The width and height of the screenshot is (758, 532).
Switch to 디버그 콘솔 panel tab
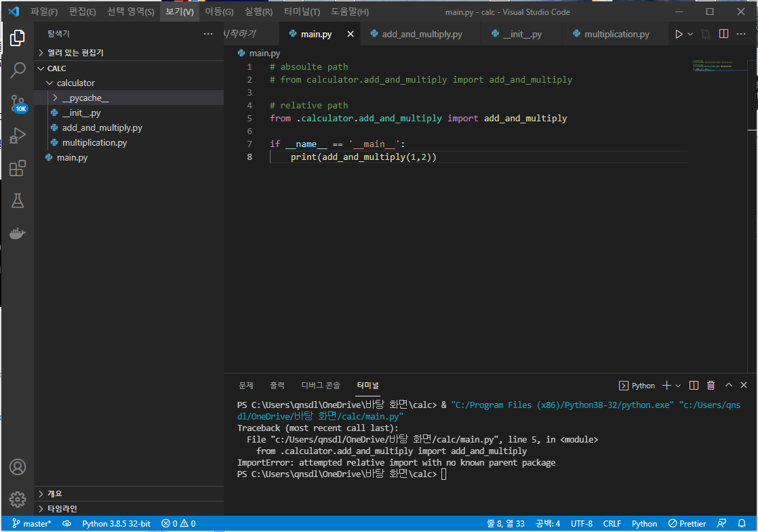pyautogui.click(x=321, y=385)
